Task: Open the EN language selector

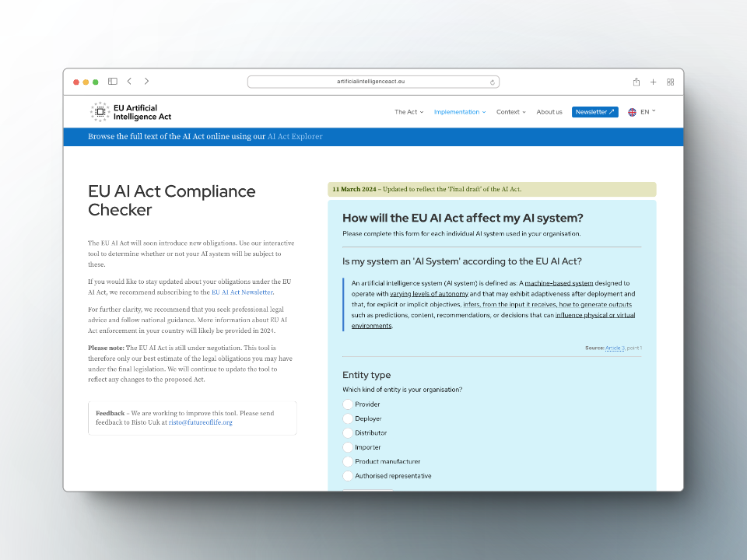Action: (x=643, y=112)
